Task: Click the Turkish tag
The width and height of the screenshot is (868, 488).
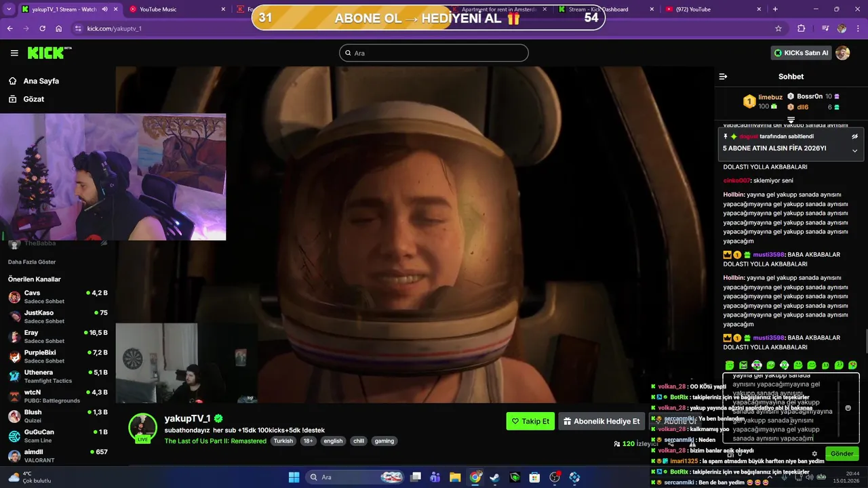Action: [x=283, y=441]
